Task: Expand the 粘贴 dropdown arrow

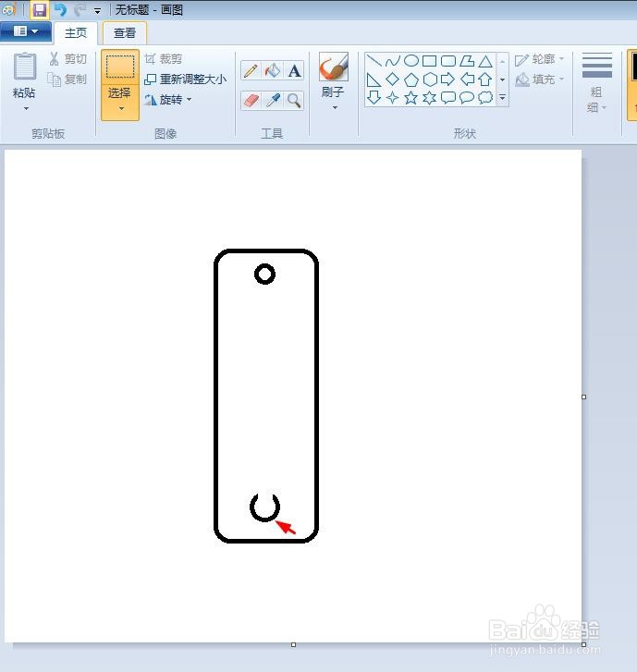Action: click(x=26, y=108)
